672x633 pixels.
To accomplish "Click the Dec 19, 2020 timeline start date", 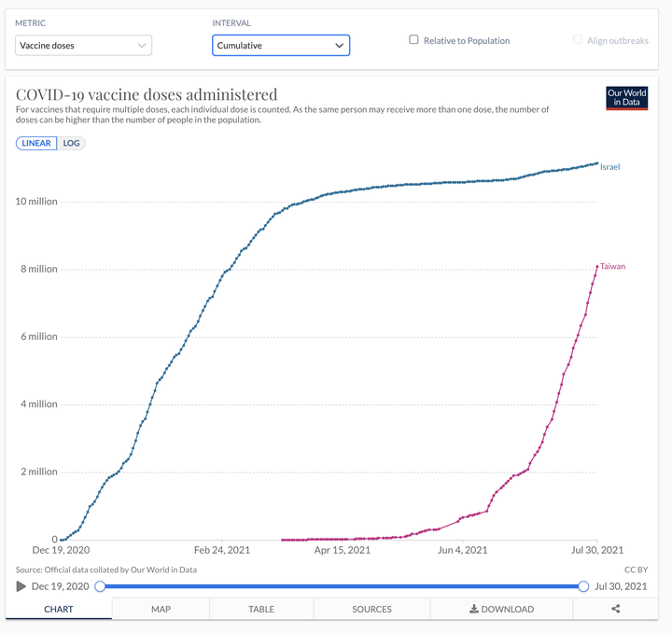I will [61, 586].
